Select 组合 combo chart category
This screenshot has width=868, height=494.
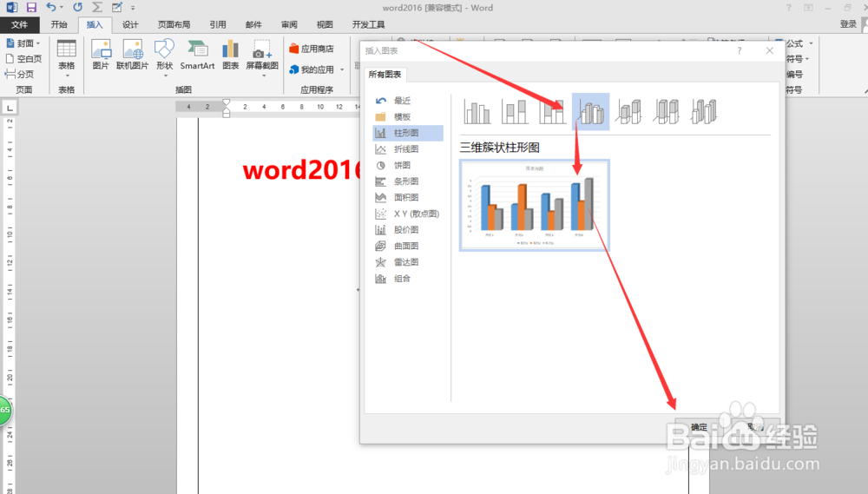click(408, 279)
